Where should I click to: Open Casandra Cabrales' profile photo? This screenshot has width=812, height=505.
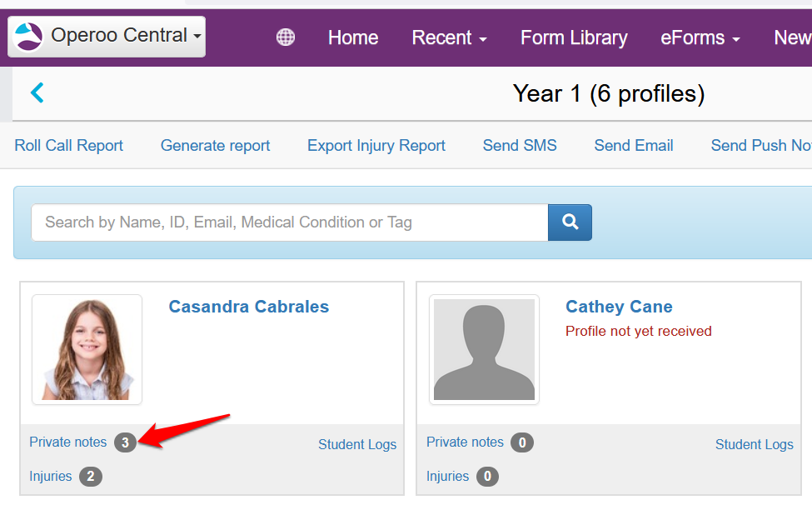click(87, 349)
